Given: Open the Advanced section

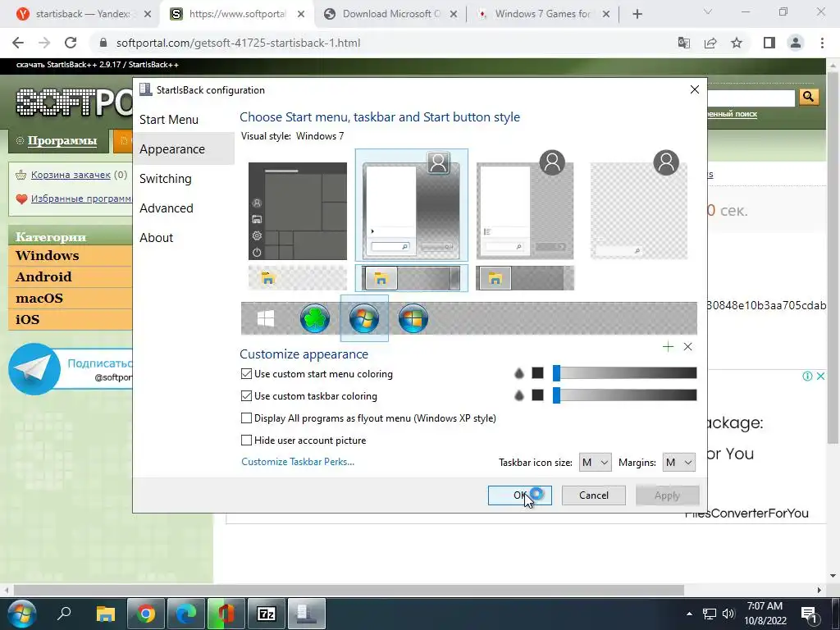Looking at the screenshot, I should 166,208.
